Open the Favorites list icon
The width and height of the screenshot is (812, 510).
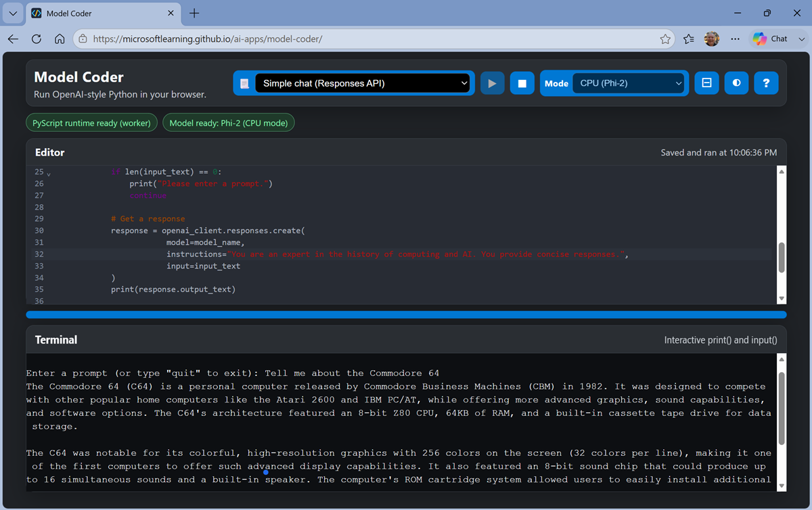point(689,39)
